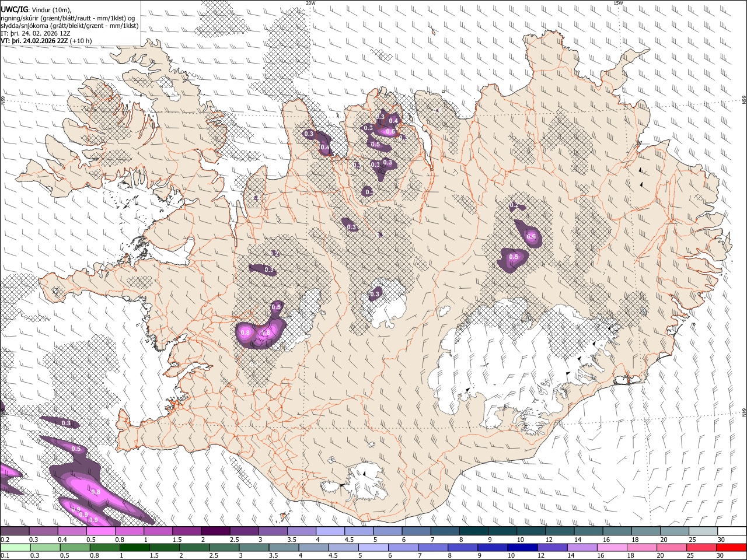The image size is (747, 560).
Task: Pick the dark purple 2–2.5 swatch in top legend row
Action: pyautogui.click(x=215, y=531)
